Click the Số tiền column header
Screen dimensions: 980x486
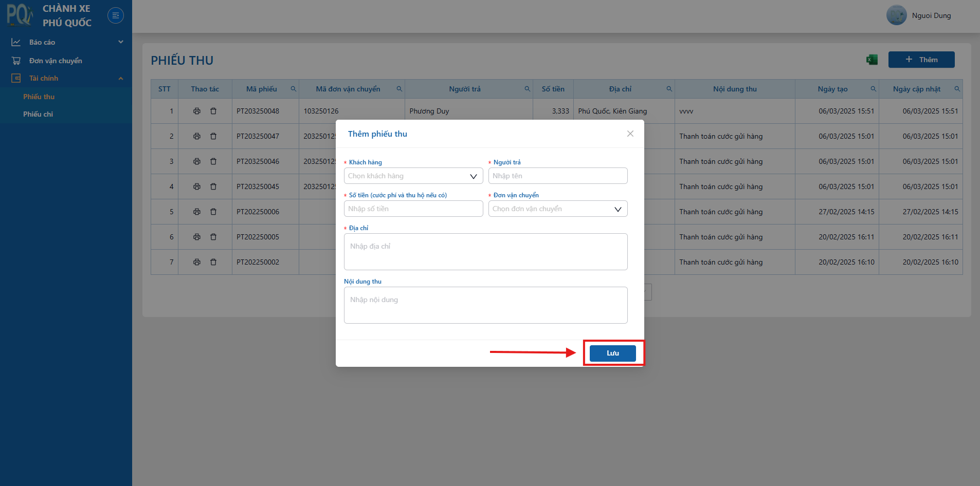[x=553, y=89]
